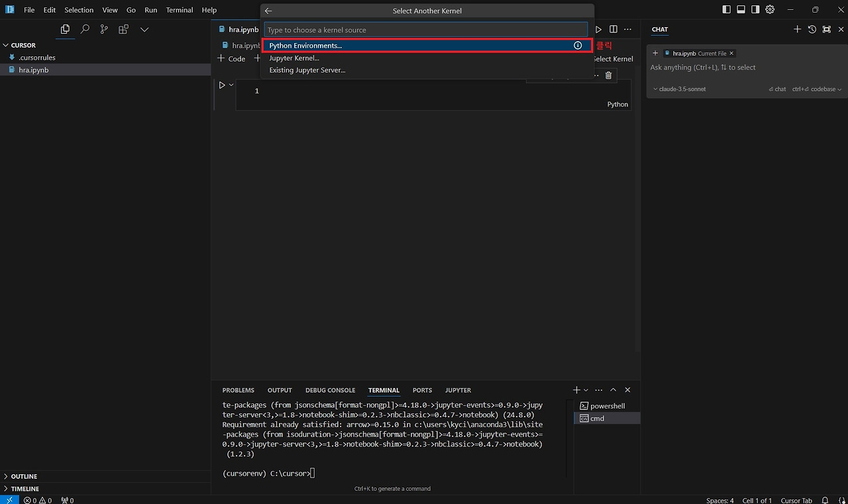
Task: Open run-cell options dropdown arrow
Action: click(x=231, y=85)
